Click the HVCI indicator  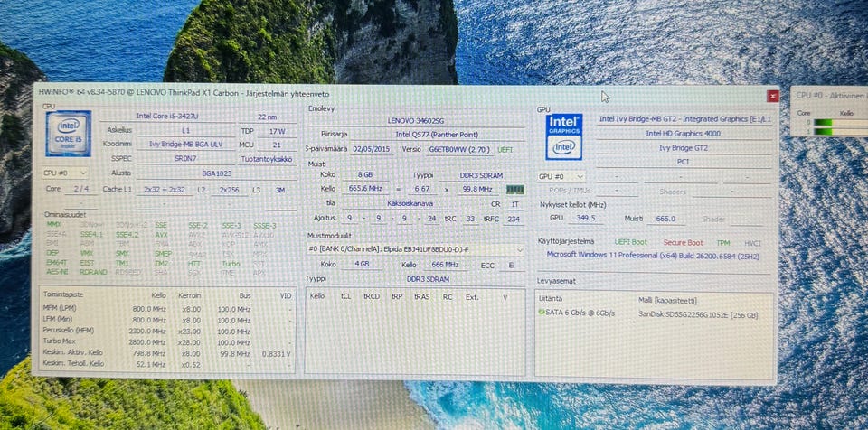753,243
